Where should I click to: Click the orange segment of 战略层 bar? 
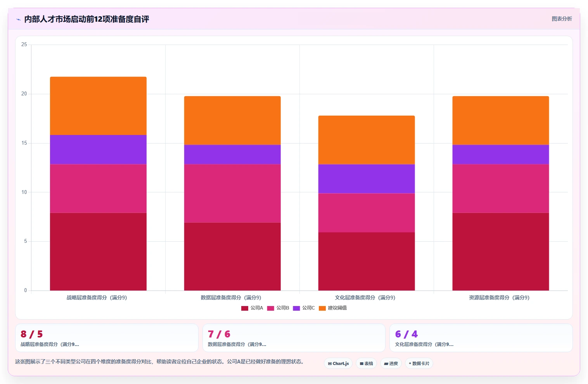pos(98,106)
